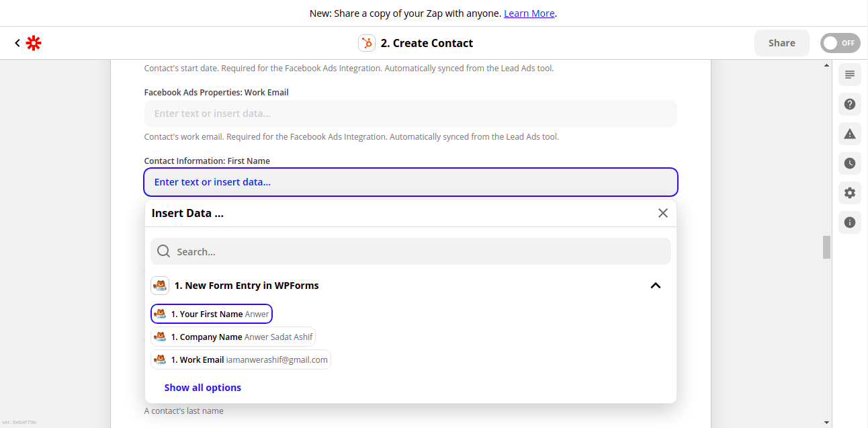This screenshot has height=428, width=868.
Task: Click the magnifier icon in search box
Action: pyautogui.click(x=163, y=251)
